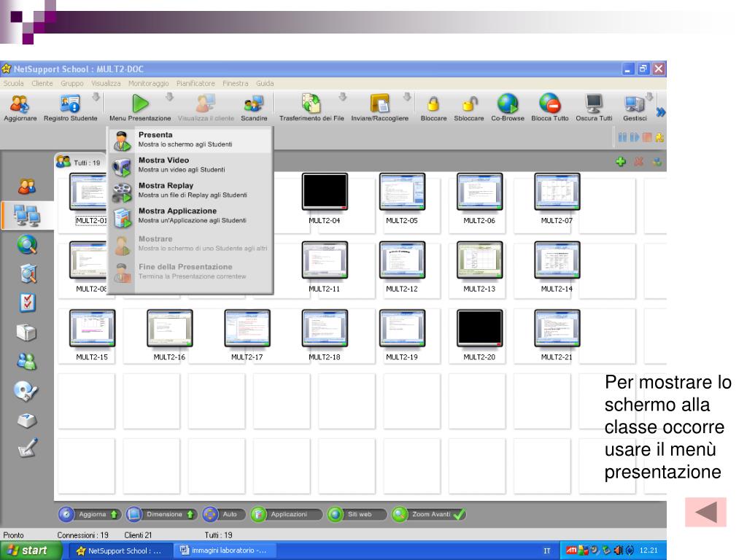The width and height of the screenshot is (747, 560).
Task: Open the Visualizza menu
Action: (106, 83)
